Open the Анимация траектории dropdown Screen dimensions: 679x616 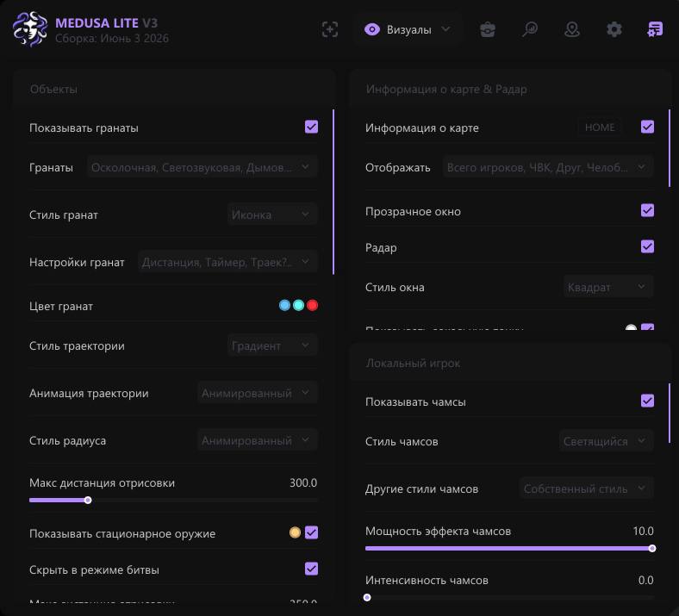258,393
